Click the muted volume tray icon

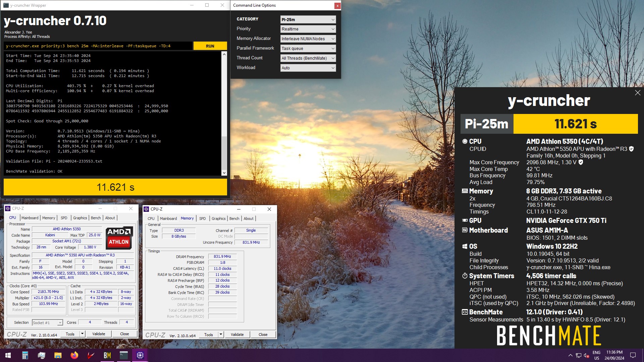click(587, 355)
